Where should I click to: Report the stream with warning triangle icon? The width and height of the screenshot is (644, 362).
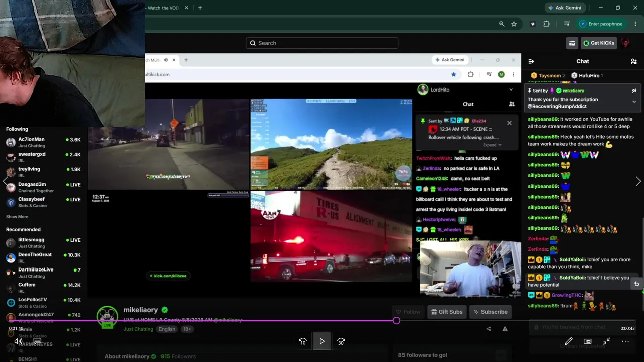[x=505, y=329]
